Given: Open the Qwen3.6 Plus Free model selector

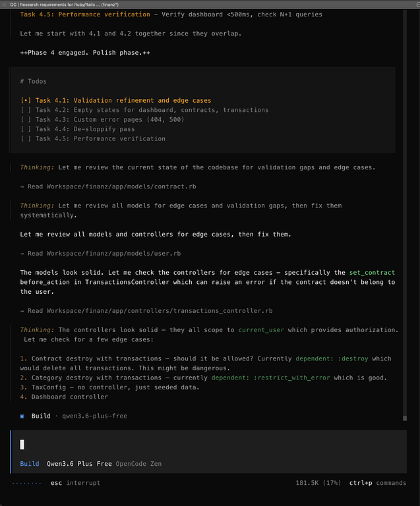Looking at the screenshot, I should 78,463.
